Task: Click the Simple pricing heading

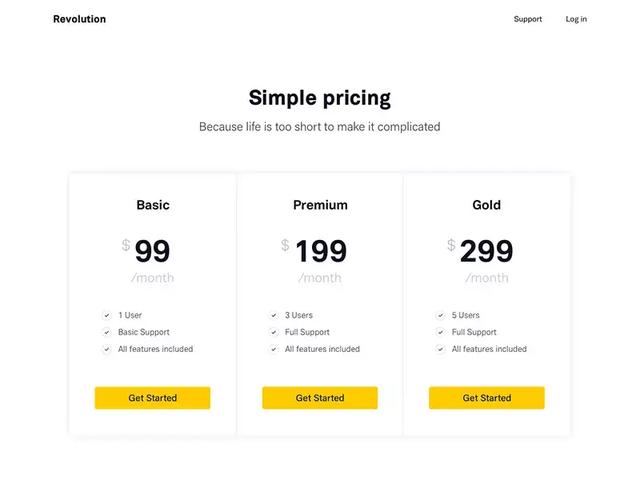Action: (x=320, y=98)
